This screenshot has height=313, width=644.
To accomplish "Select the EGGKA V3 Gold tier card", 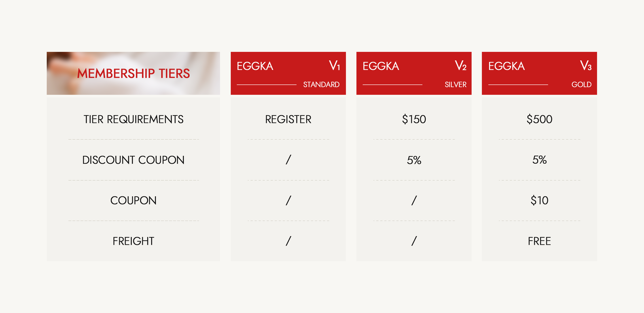I will coord(539,73).
